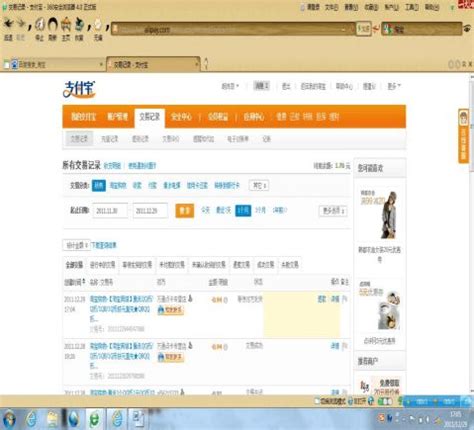Screen dimensions: 474x430
Task: Open the Windows Start button
Action: pyautogui.click(x=9, y=420)
